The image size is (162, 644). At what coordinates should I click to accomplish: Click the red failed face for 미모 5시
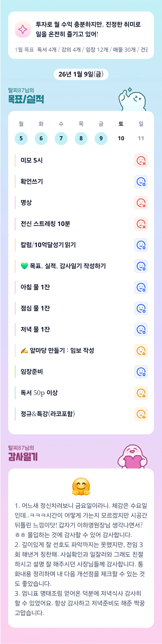141,161
